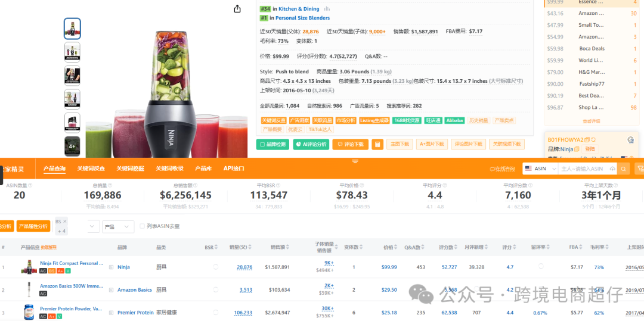Click the TikTok达人 tag
Screen dimensions: 644x321
pos(321,129)
